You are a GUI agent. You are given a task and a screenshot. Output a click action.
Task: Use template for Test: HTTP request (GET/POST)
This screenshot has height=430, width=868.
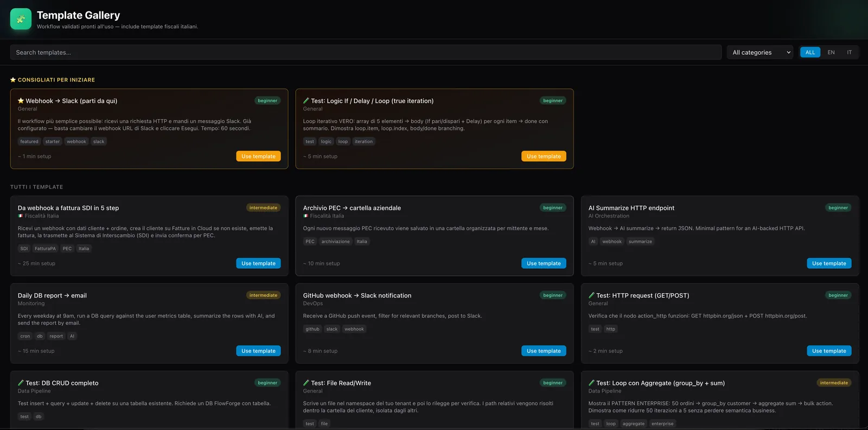[829, 351]
